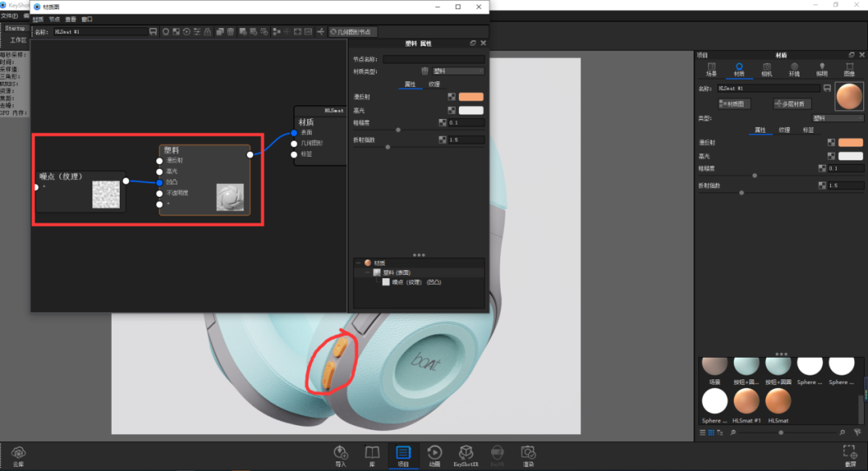868x471 pixels.
Task: Collapse the 塑料 (表面) tree branch
Action: pyautogui.click(x=367, y=272)
